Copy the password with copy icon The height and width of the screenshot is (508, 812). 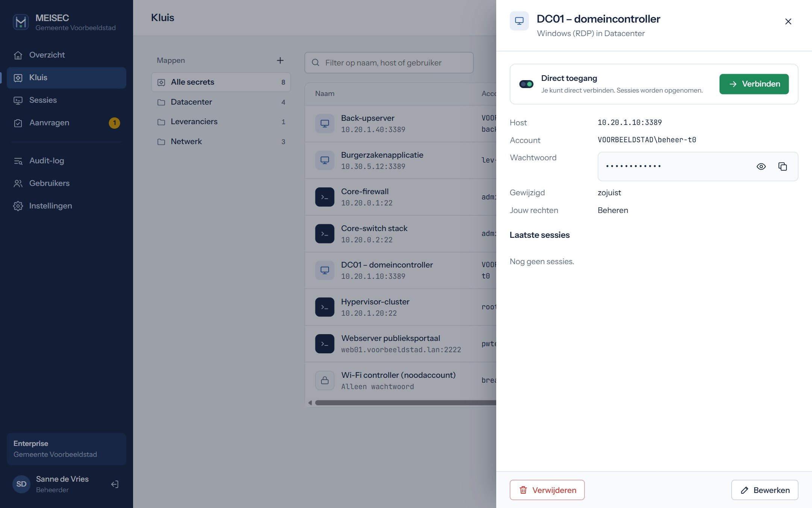[x=783, y=167]
